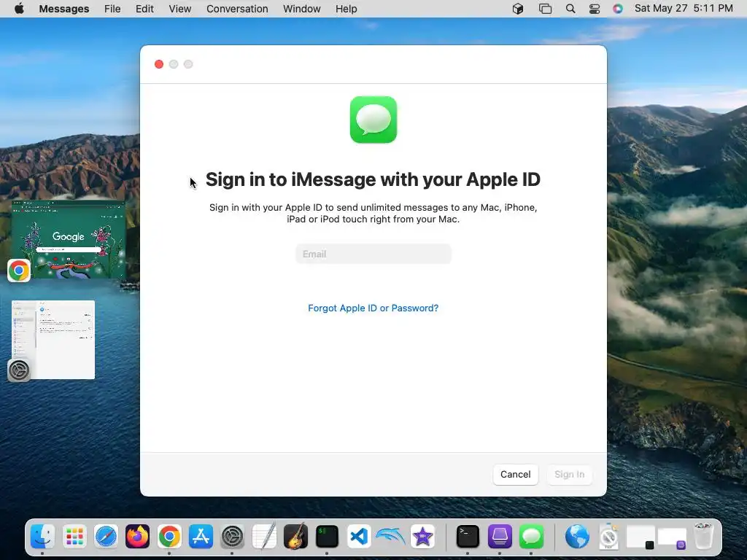747x560 pixels.
Task: Launch iMovie star icon in dock
Action: pos(422,537)
